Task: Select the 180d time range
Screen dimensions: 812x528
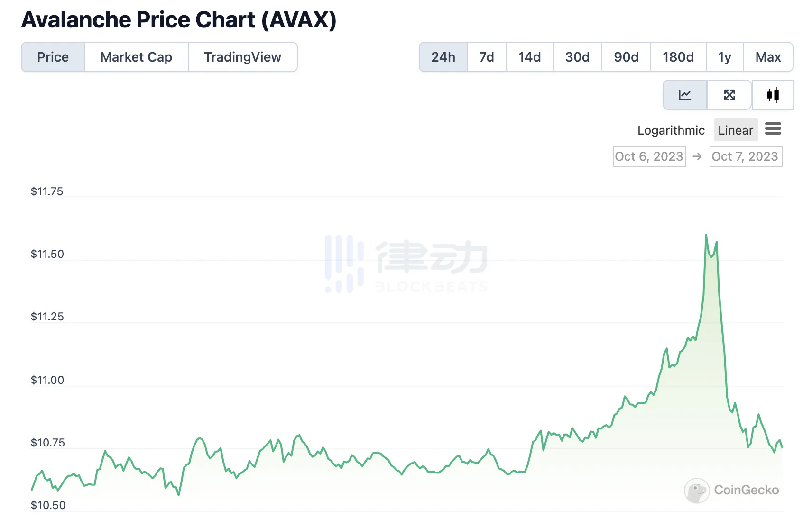Action: point(678,57)
